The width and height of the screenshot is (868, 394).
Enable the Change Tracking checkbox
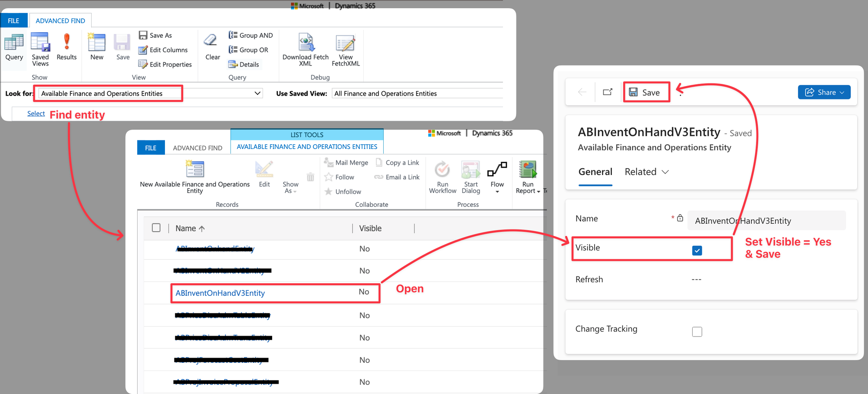click(697, 332)
